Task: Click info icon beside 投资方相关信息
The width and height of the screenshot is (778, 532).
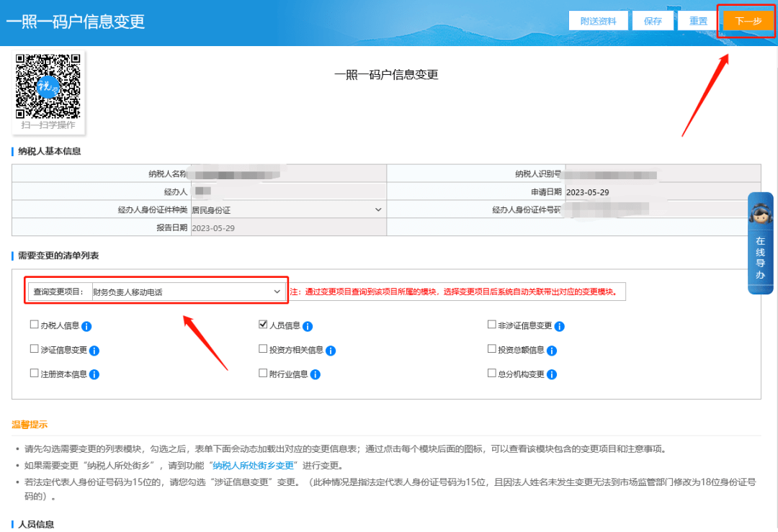Action: (331, 351)
